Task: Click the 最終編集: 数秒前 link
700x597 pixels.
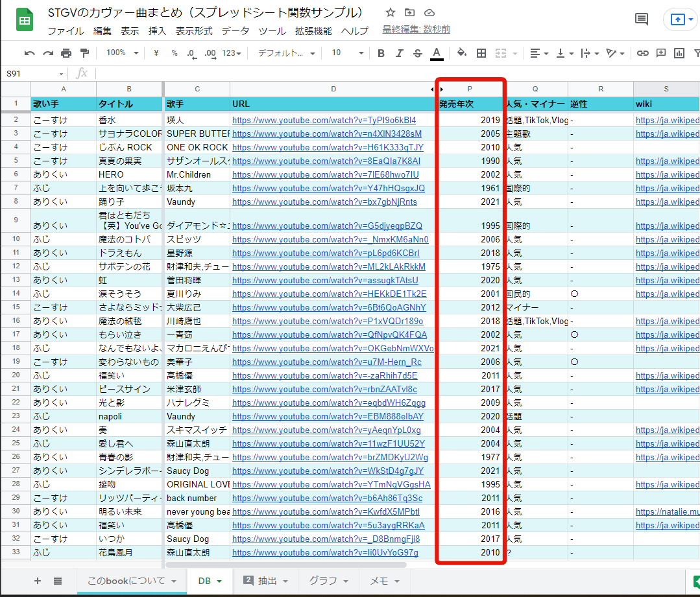Action: 416,30
